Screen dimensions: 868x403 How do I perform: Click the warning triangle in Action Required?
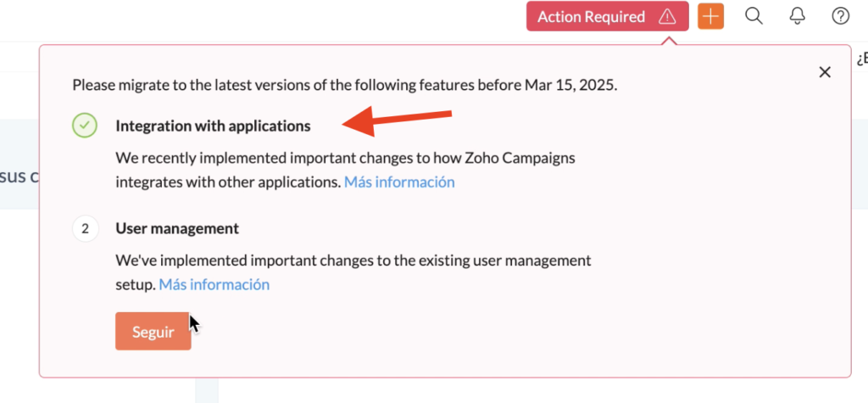667,17
